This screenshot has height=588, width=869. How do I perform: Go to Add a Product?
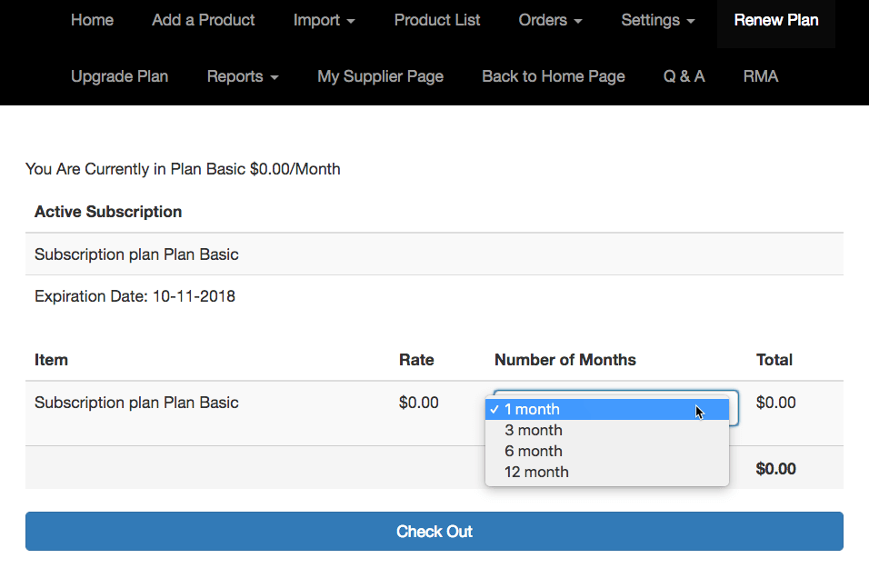pyautogui.click(x=204, y=20)
